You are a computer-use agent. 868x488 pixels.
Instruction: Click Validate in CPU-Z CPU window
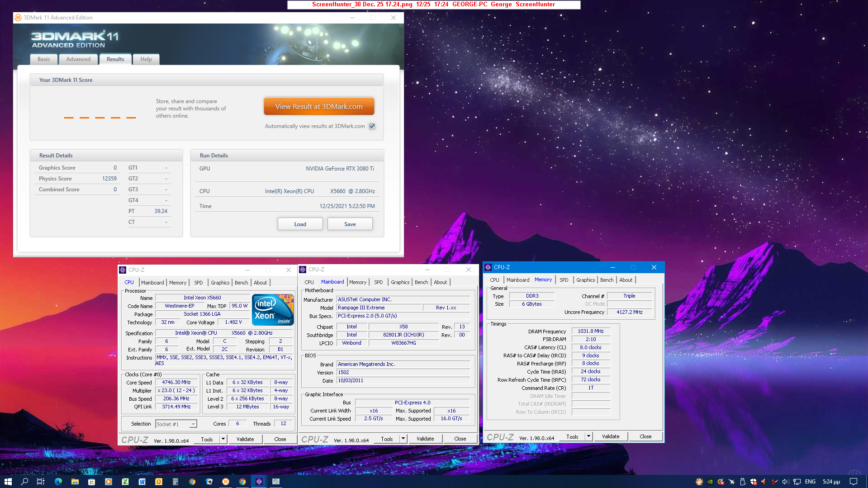[245, 439]
